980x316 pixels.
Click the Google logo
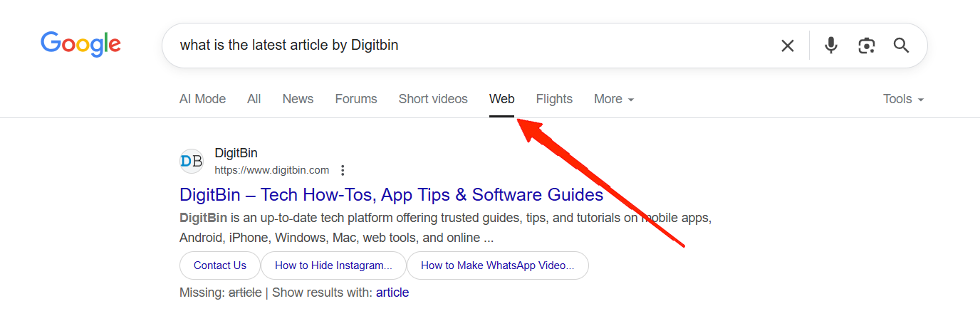tap(80, 45)
